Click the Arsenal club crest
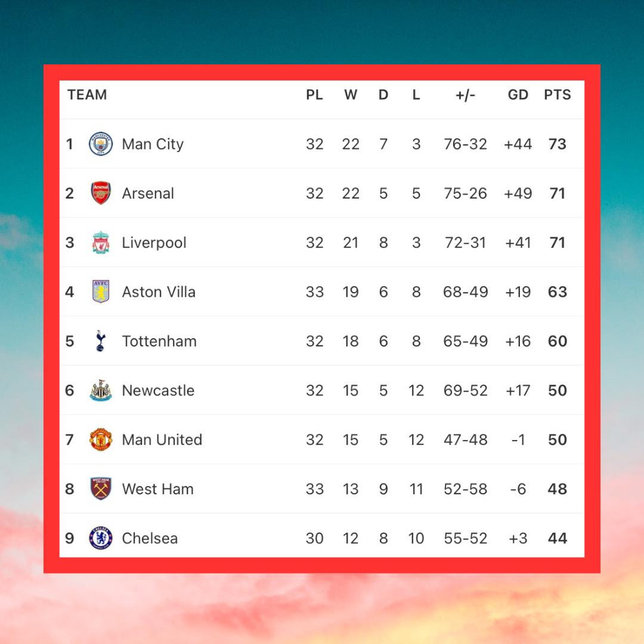Screen dimensions: 644x644 tap(101, 193)
